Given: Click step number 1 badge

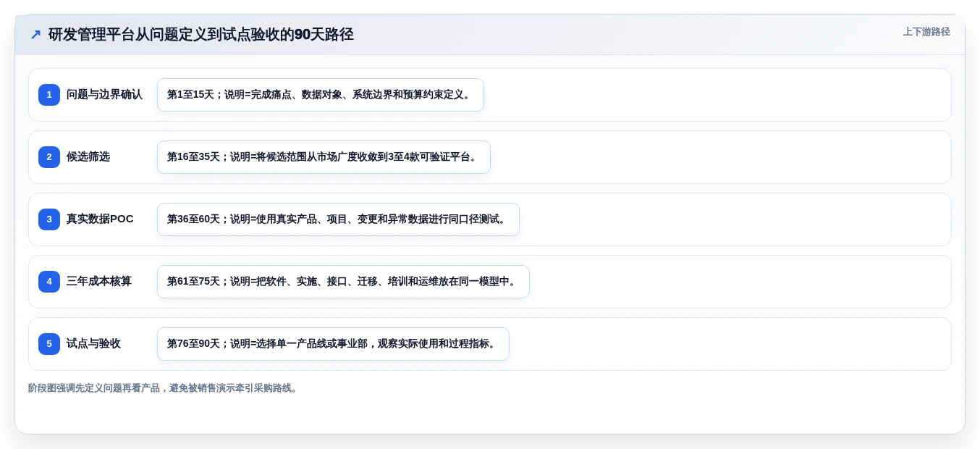Looking at the screenshot, I should tap(49, 95).
